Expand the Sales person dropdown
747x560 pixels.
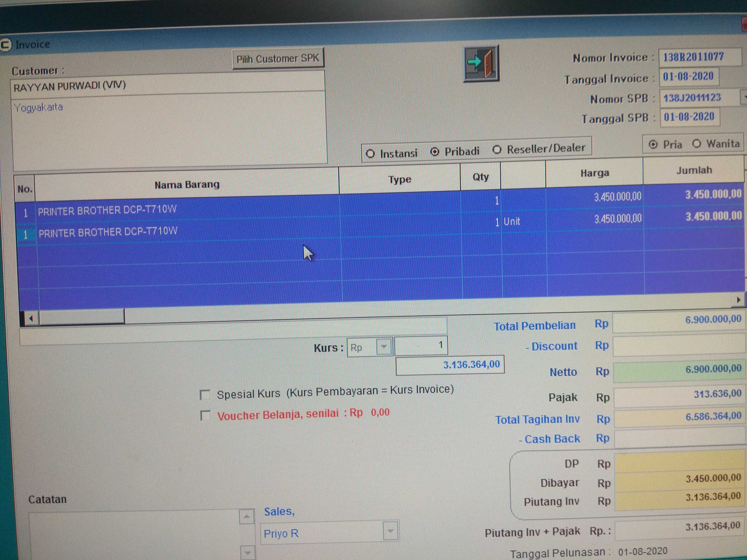click(x=390, y=531)
